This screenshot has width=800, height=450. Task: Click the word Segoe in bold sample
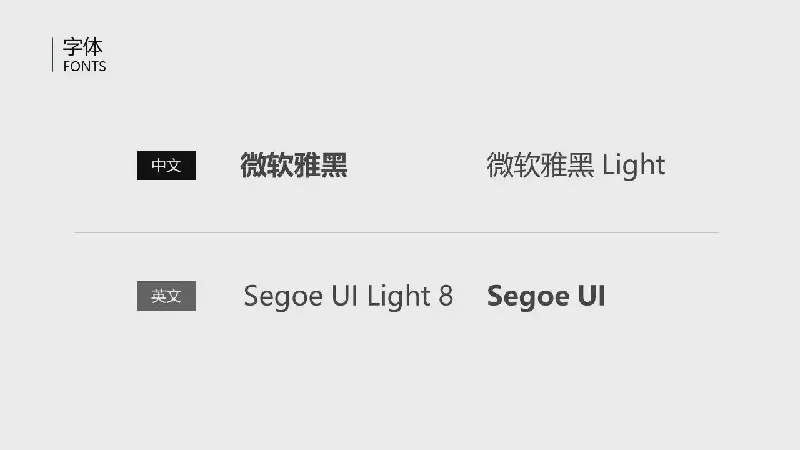tap(529, 297)
